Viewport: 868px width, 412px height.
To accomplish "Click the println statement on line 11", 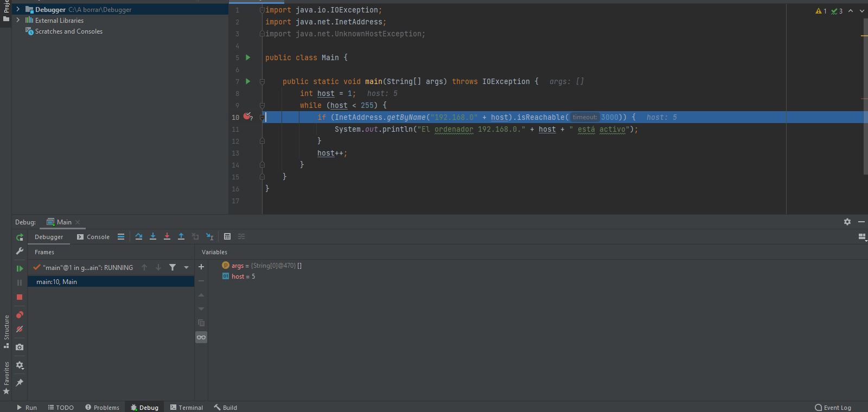I will pyautogui.click(x=486, y=129).
